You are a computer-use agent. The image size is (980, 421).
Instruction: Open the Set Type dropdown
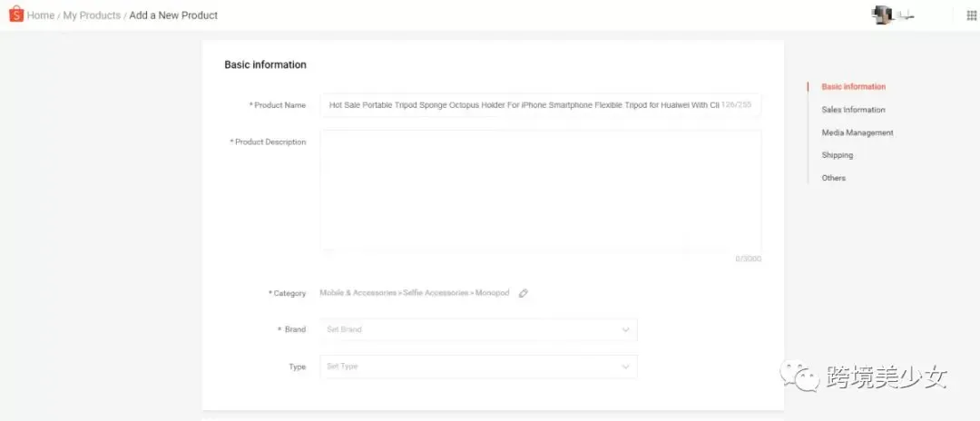(479, 367)
